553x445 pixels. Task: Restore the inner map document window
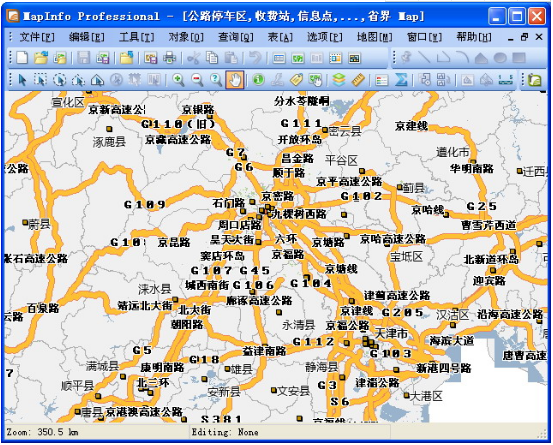click(524, 37)
